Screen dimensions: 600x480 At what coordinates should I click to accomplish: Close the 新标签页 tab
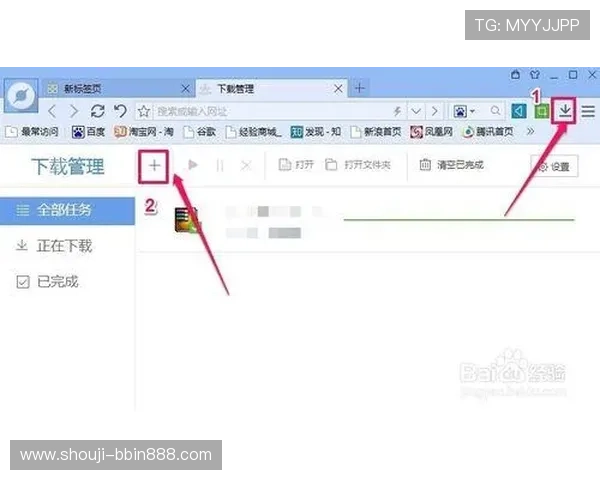185,89
